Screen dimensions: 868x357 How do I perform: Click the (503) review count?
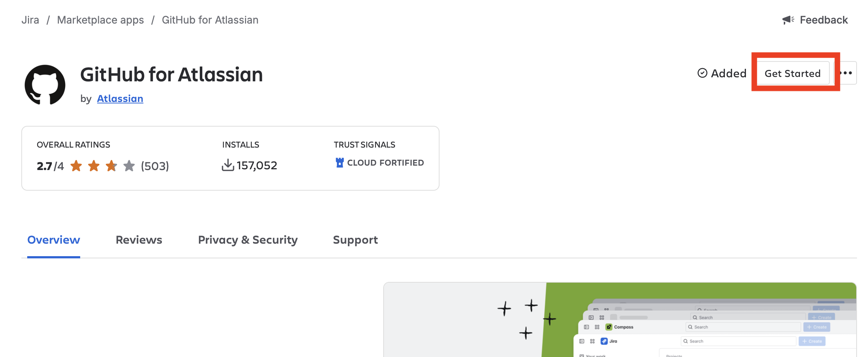tap(155, 166)
